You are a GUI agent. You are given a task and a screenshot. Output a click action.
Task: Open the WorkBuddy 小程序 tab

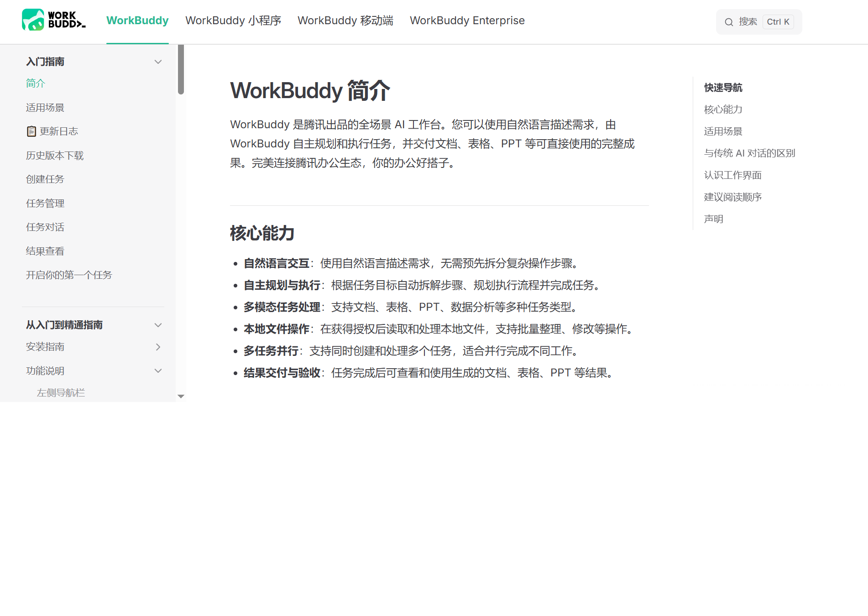tap(233, 21)
